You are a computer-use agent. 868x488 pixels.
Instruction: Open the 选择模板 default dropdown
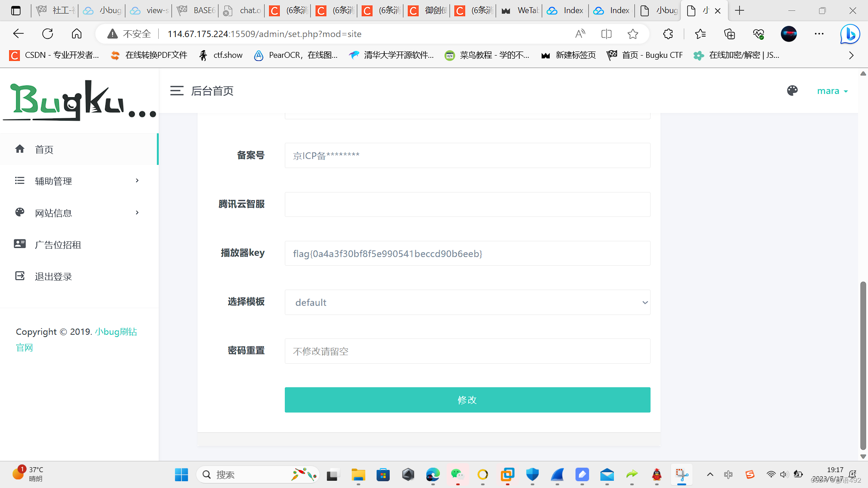(467, 302)
